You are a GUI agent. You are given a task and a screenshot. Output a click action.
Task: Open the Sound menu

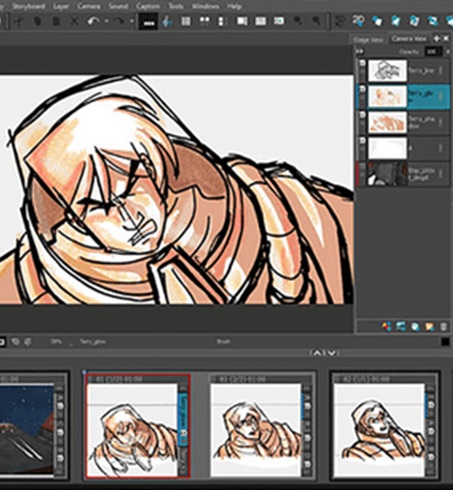tap(118, 6)
